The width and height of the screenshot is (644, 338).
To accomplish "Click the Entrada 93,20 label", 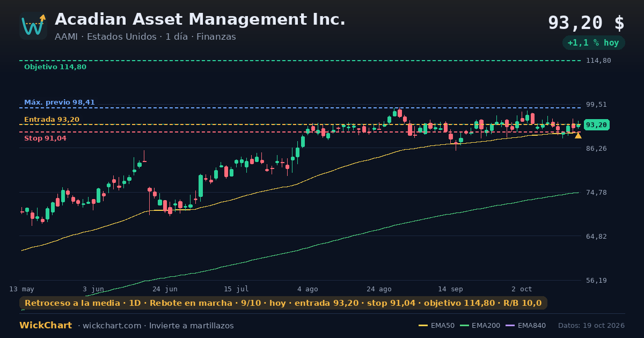I will tap(52, 120).
